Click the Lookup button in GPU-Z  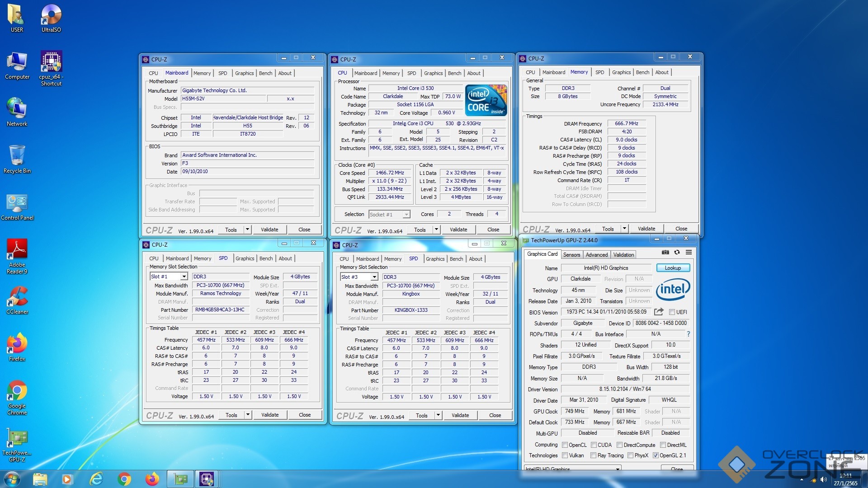(x=673, y=268)
